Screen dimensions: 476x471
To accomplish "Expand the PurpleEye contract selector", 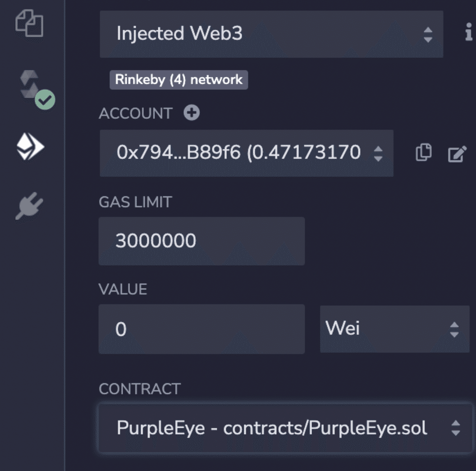I will (x=285, y=428).
